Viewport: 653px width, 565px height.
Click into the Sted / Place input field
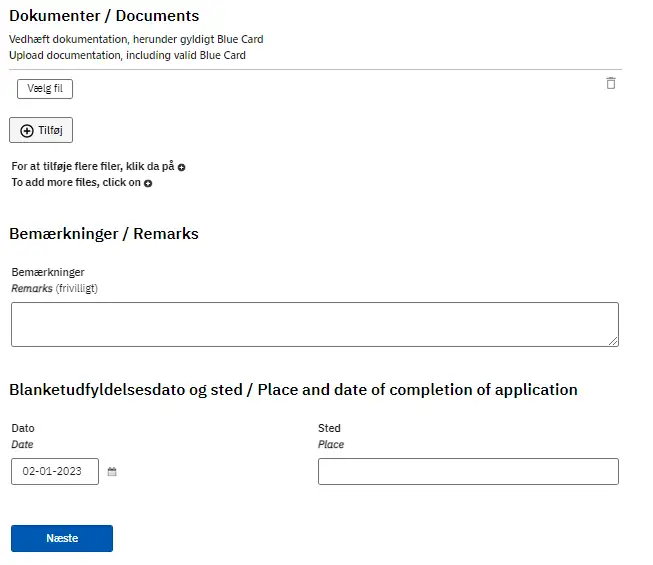[x=468, y=471]
